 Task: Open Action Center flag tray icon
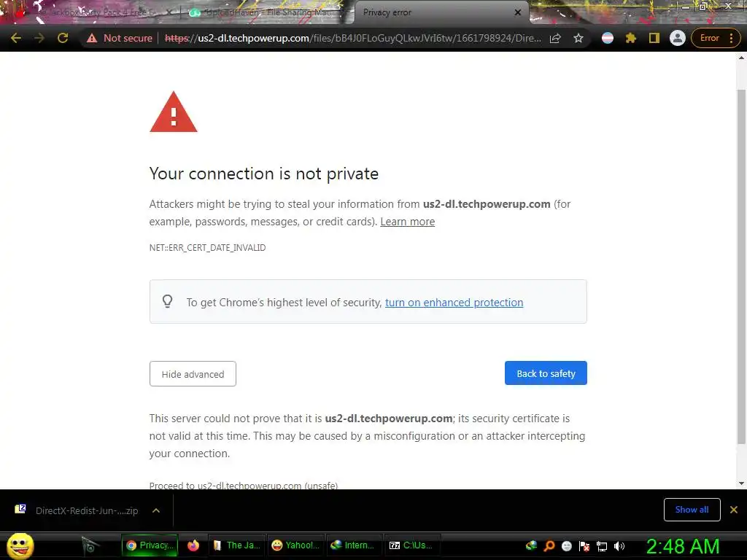click(x=584, y=546)
